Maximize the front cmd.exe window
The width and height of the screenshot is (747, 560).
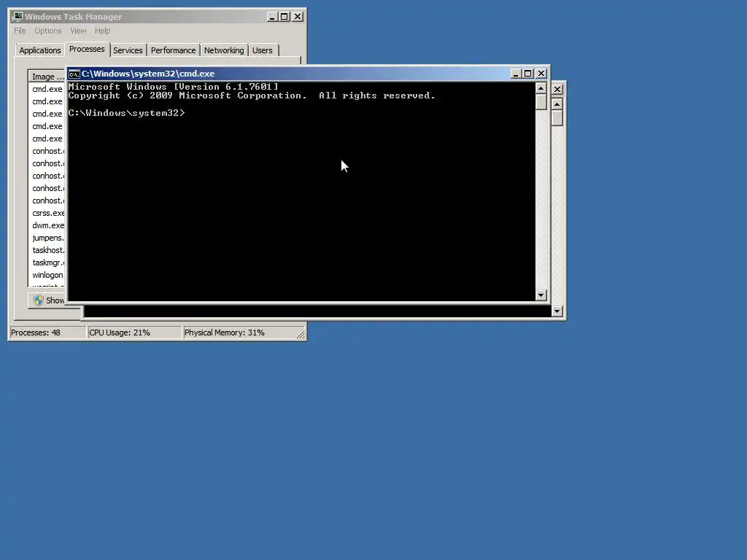(528, 74)
